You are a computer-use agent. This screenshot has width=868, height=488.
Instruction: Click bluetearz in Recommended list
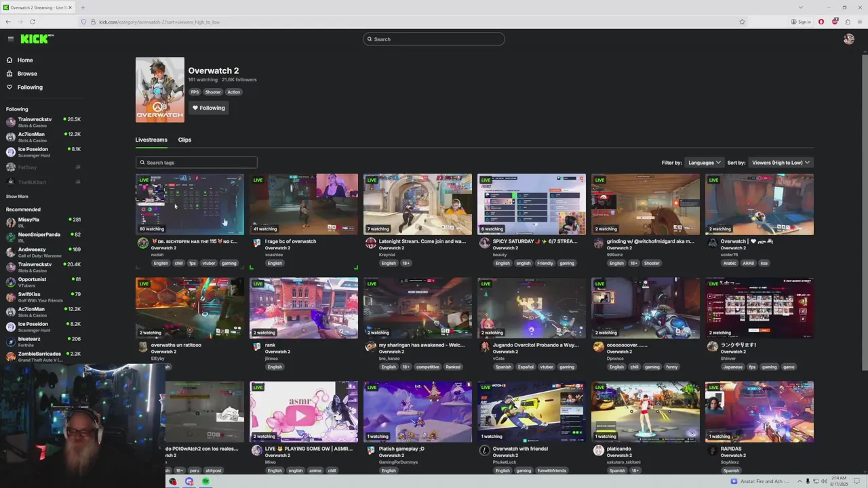43,342
